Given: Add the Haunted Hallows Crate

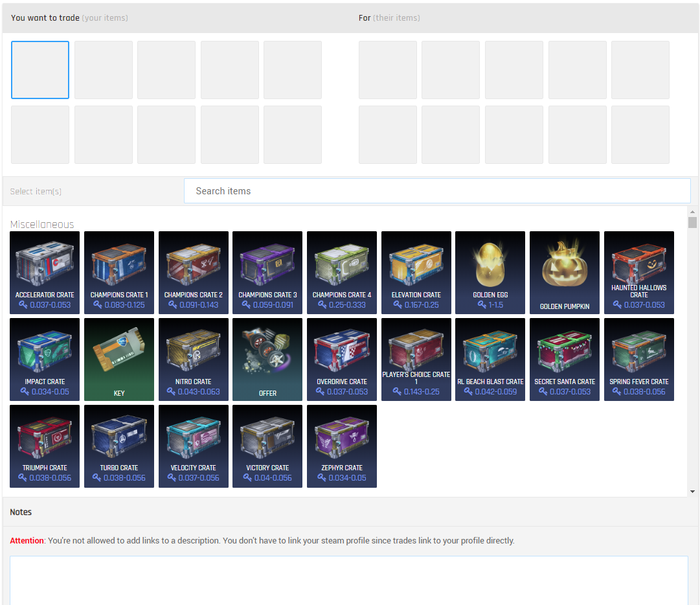Looking at the screenshot, I should [x=639, y=272].
